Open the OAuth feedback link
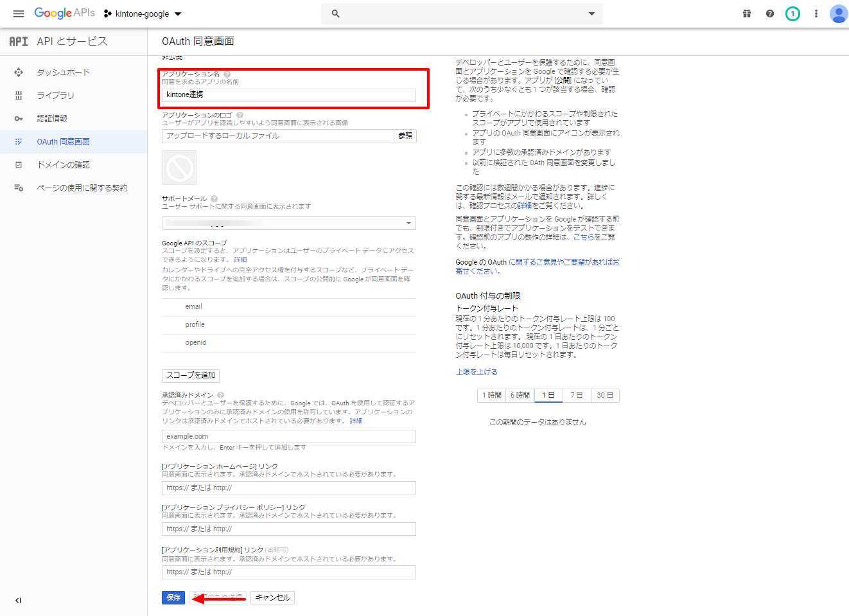Screen dimensions: 849x616 coord(537,267)
